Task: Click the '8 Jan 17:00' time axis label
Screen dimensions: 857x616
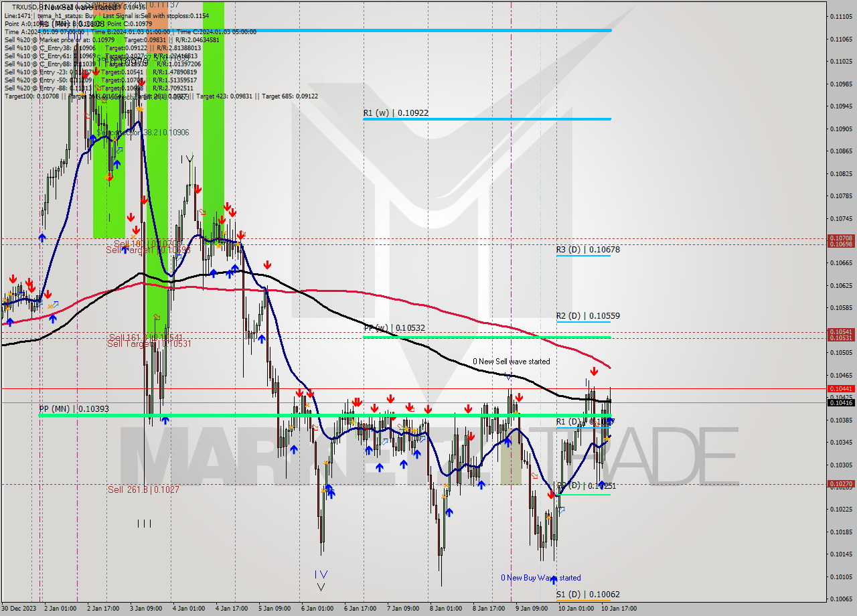Action: 488,609
